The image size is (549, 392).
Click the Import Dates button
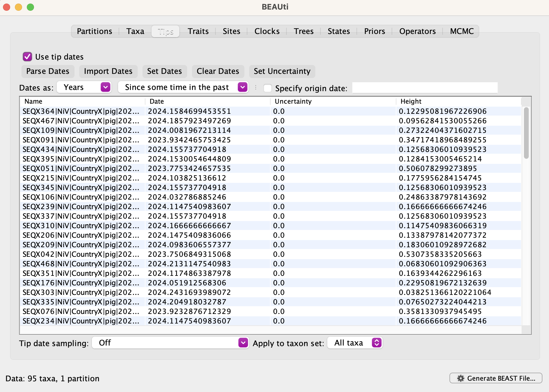tap(108, 71)
